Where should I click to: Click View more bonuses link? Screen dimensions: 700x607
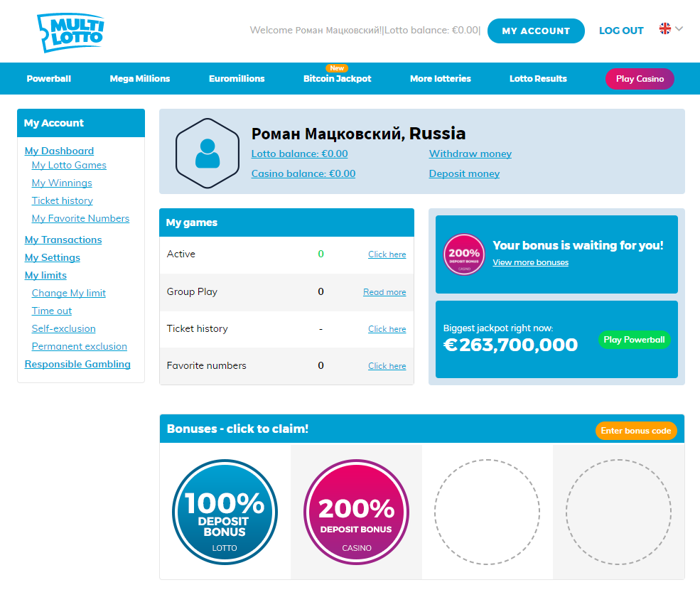tap(530, 263)
